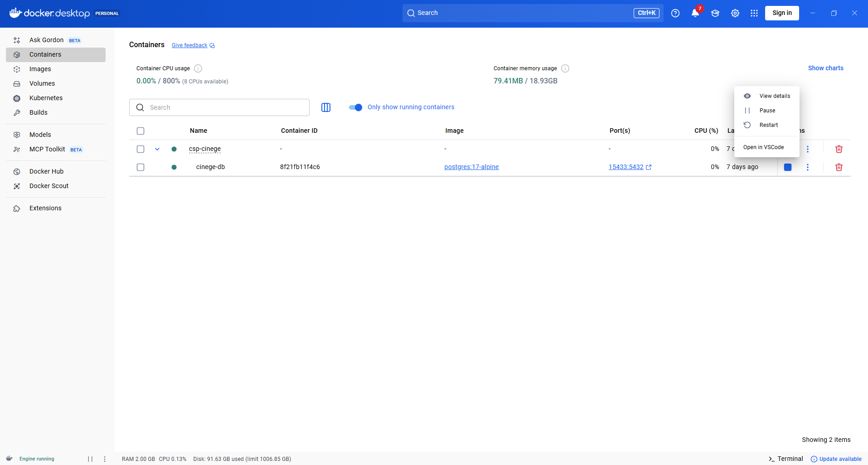This screenshot has height=465, width=868.
Task: Select Containers in the sidebar
Action: point(56,54)
